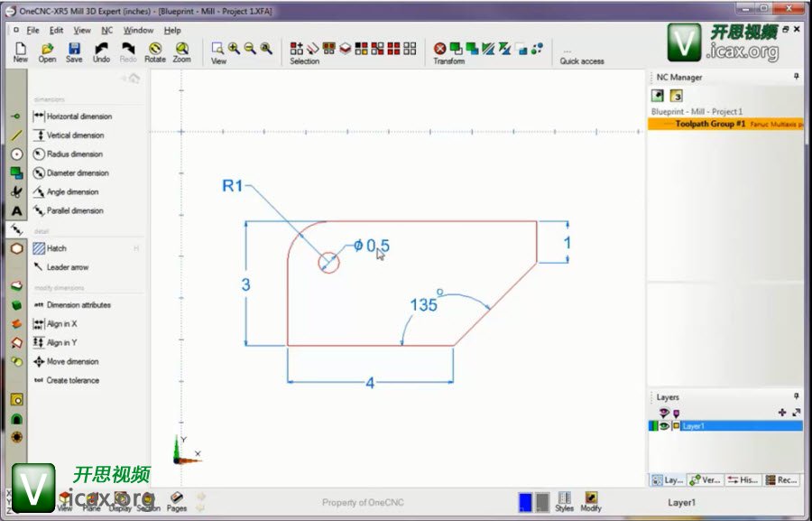812x521 pixels.
Task: Select the scissors trim tool in sidebar
Action: (16, 191)
